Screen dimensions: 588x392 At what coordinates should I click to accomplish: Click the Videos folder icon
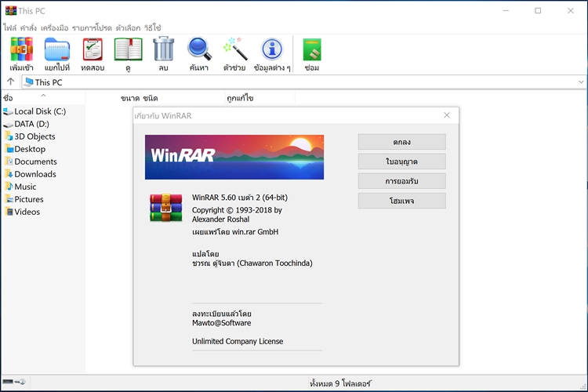(x=9, y=211)
